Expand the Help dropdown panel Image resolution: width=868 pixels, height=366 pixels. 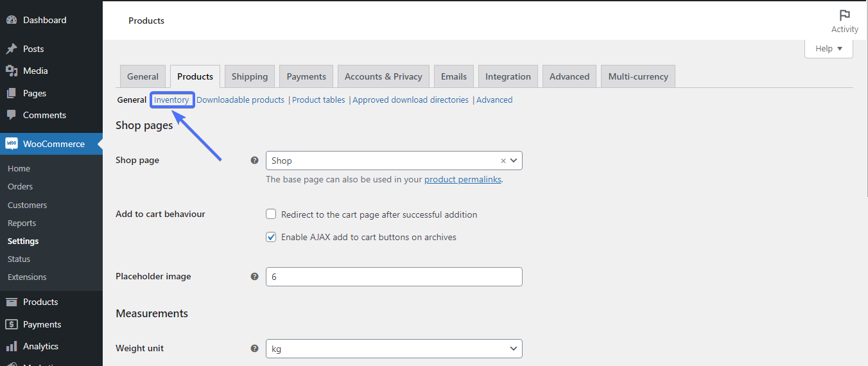click(828, 49)
